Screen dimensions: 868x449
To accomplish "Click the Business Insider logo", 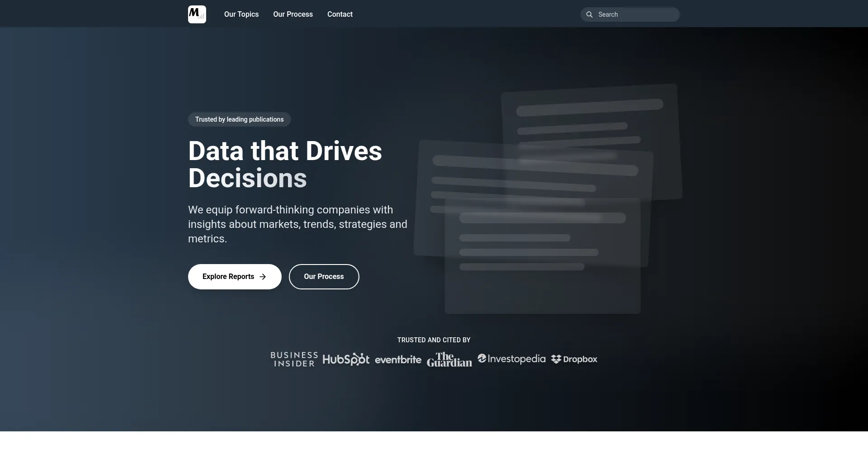I will pyautogui.click(x=294, y=359).
